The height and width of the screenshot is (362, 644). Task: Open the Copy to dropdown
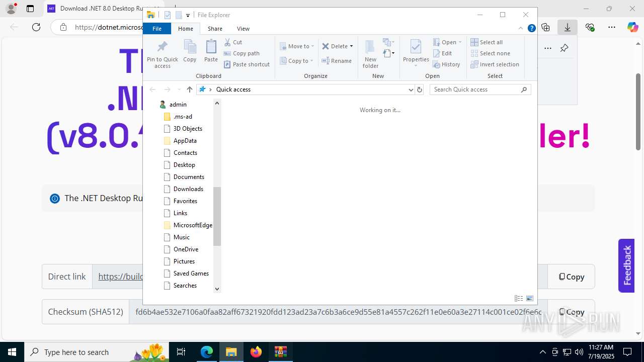point(296,61)
